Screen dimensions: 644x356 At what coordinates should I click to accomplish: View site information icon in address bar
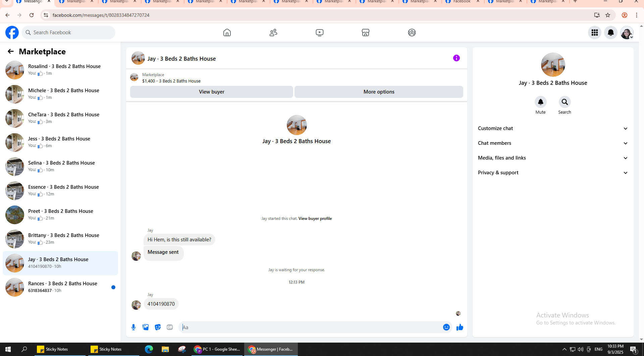pyautogui.click(x=46, y=15)
